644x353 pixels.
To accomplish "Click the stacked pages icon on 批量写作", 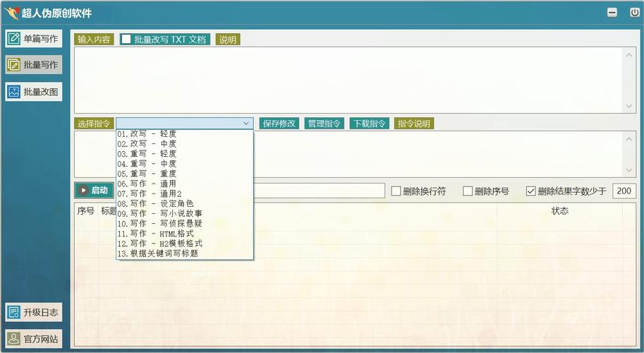I will coord(13,65).
